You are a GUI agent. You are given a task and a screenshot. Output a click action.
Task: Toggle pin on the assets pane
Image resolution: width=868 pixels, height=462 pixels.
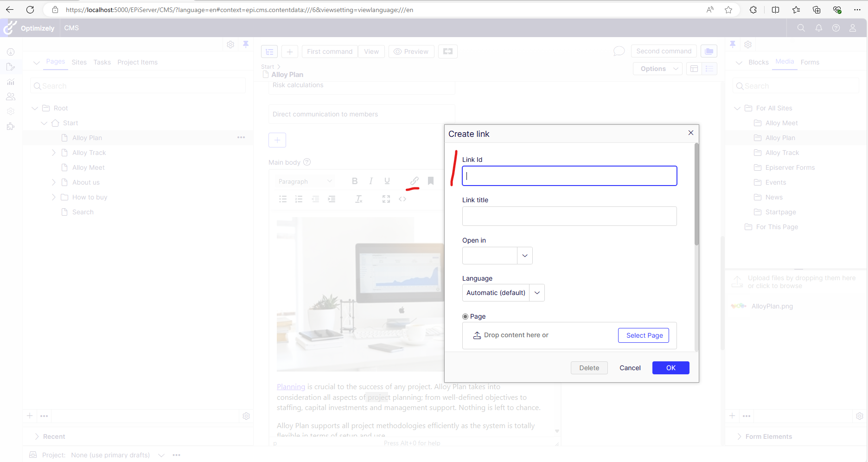tap(733, 44)
